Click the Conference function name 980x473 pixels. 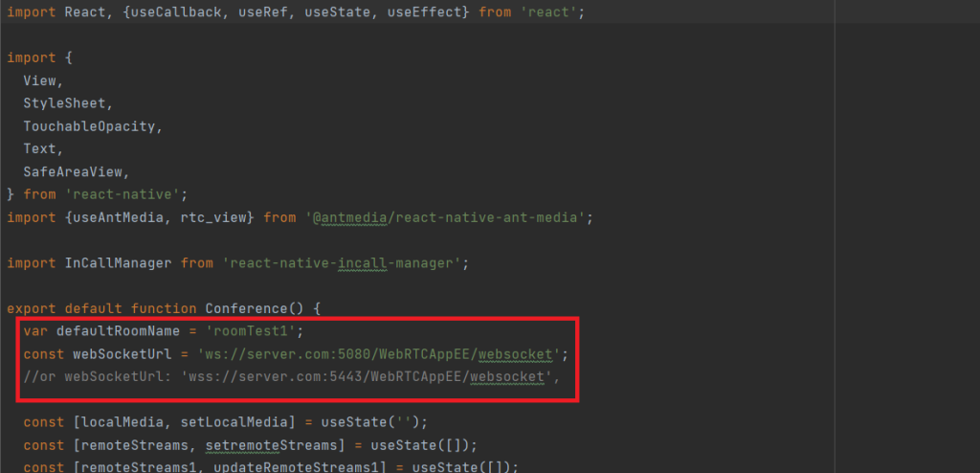pyautogui.click(x=246, y=308)
